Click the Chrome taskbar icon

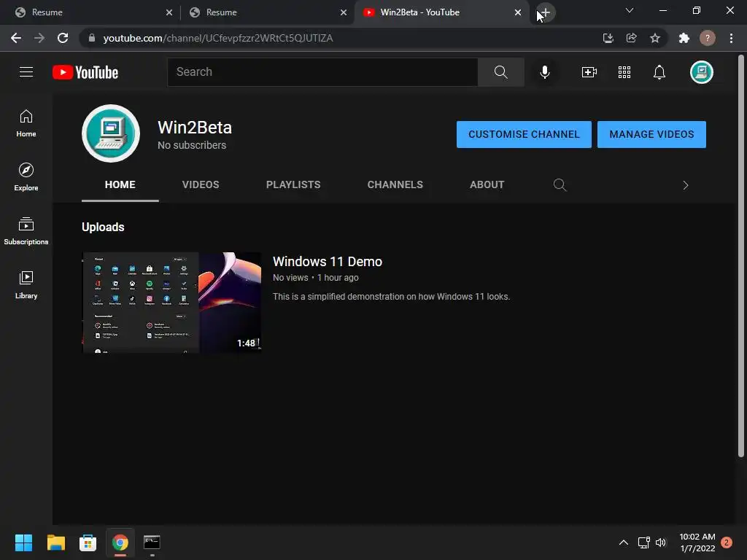120,542
